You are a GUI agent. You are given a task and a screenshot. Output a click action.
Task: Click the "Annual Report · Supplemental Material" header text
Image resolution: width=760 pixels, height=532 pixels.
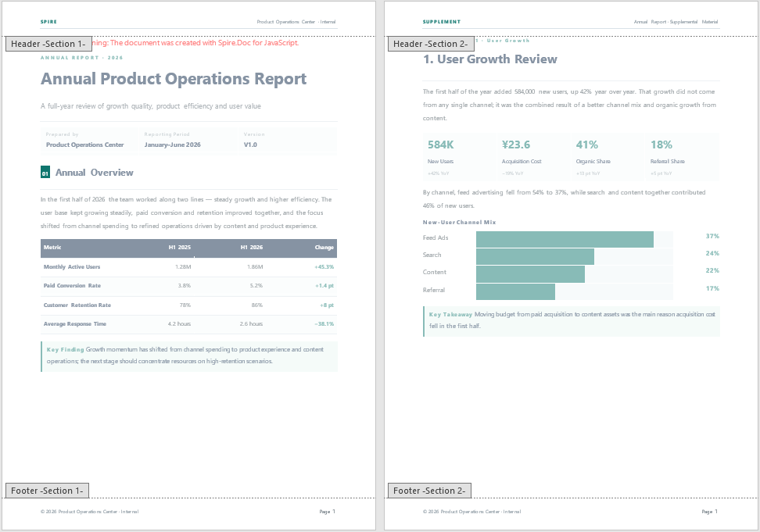click(x=676, y=22)
